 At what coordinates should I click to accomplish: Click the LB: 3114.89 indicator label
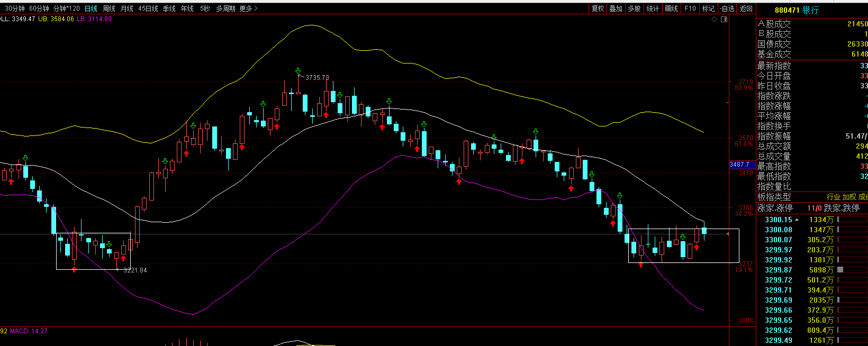[x=94, y=19]
